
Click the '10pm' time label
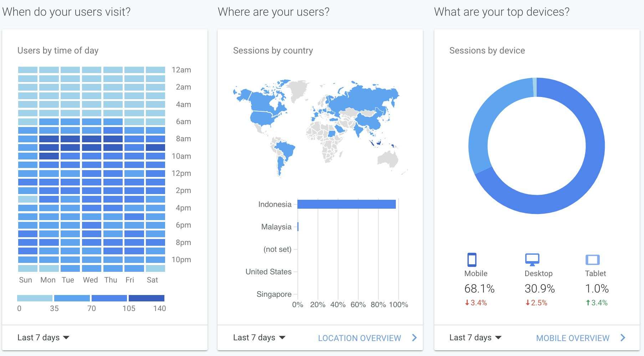(181, 260)
